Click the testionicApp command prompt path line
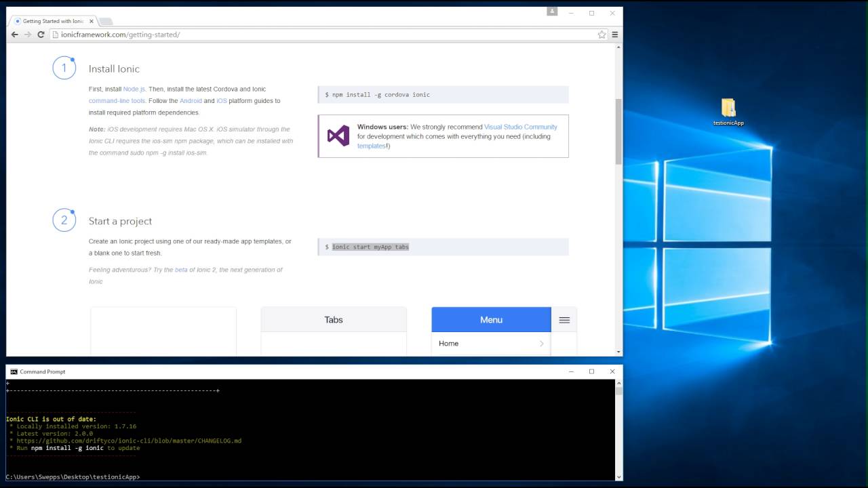This screenshot has height=488, width=868. tap(73, 477)
